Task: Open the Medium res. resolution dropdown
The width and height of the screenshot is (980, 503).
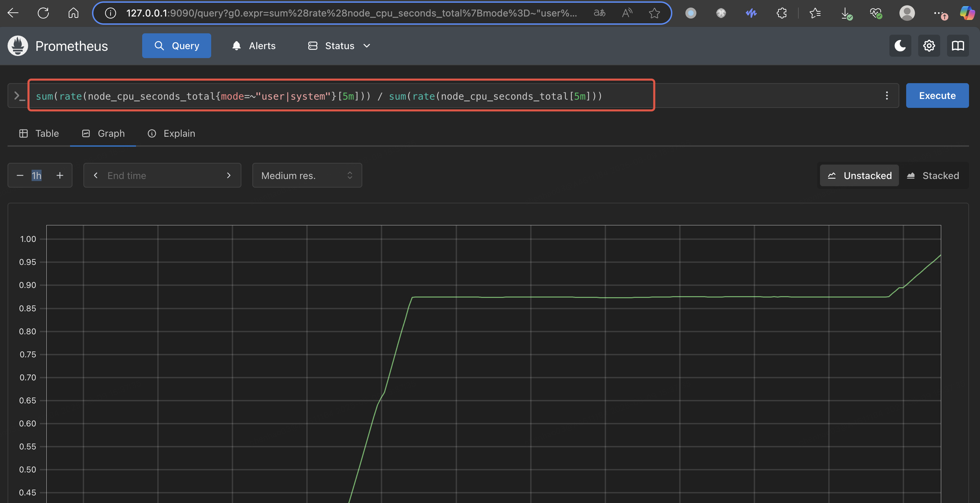Action: point(307,176)
